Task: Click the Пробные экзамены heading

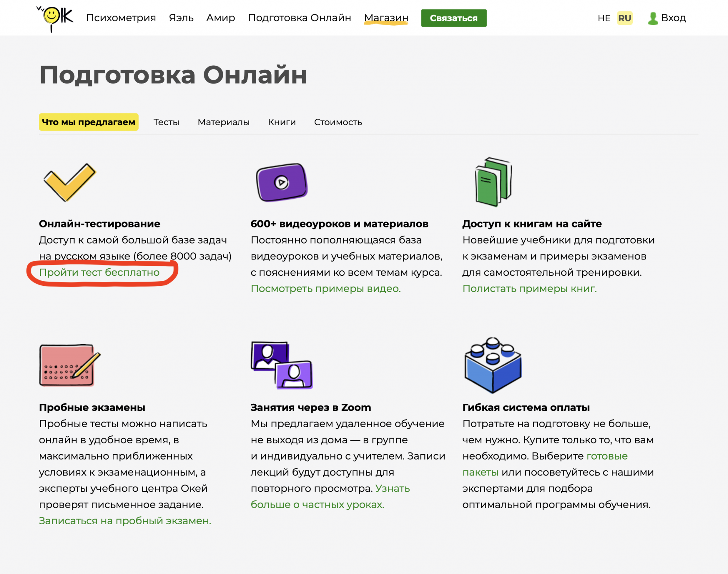Action: click(92, 407)
